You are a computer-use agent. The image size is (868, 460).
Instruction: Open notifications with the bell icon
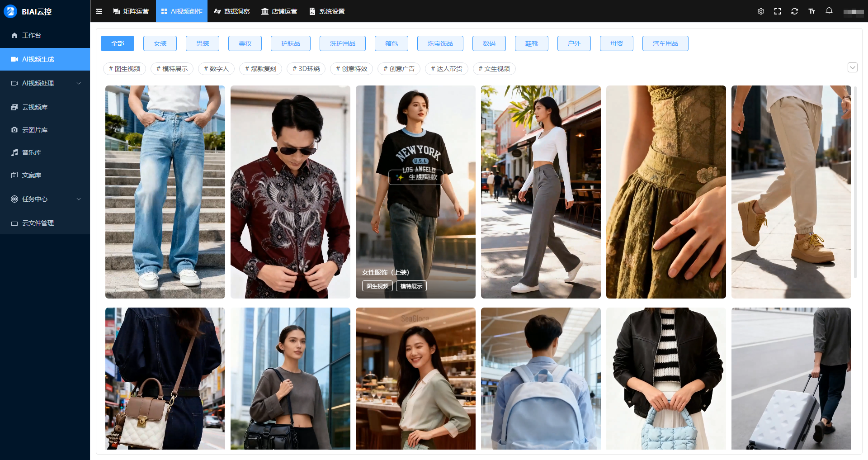[829, 11]
